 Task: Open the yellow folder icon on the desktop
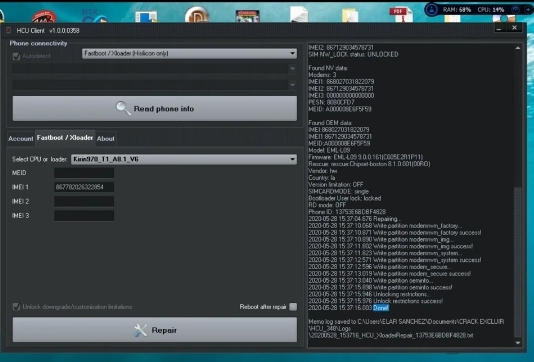[350, 15]
